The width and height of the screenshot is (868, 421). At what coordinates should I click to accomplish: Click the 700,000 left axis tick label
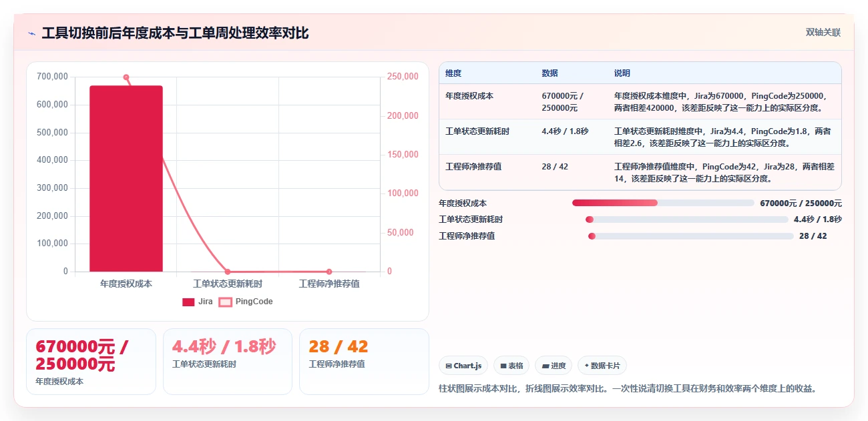click(x=52, y=77)
